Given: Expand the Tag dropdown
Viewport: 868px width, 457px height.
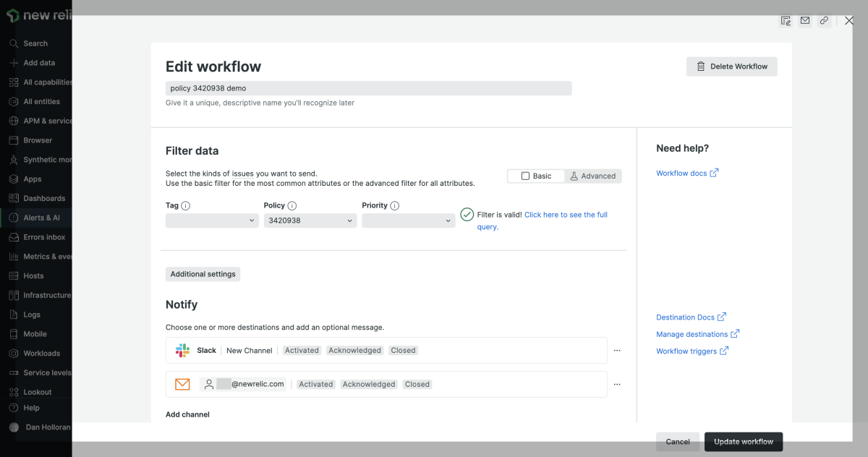Looking at the screenshot, I should pyautogui.click(x=212, y=221).
